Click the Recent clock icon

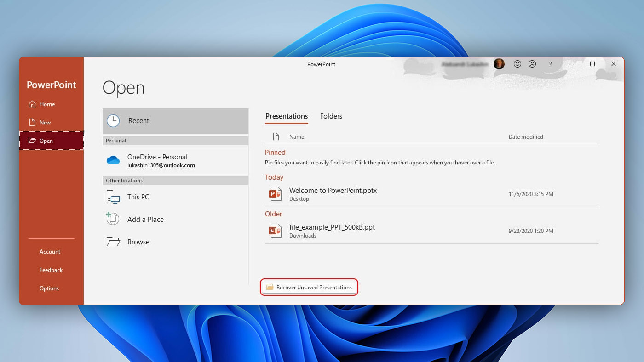tap(113, 121)
